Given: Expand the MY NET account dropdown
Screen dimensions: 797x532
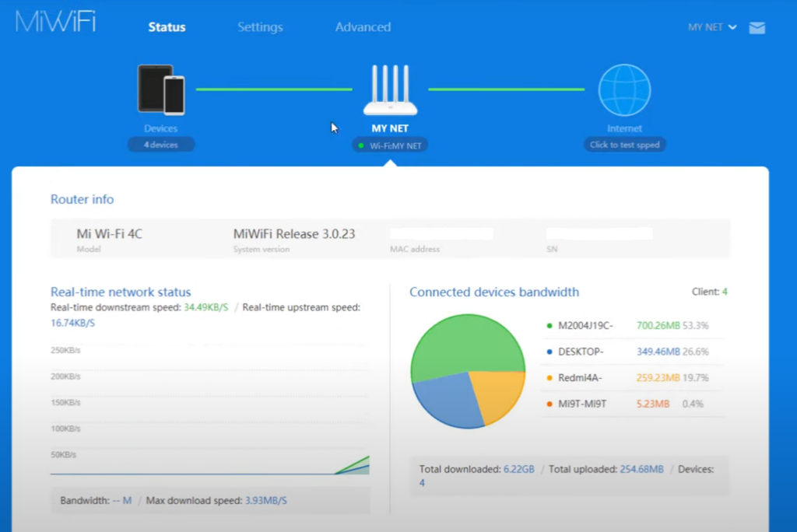Looking at the screenshot, I should pyautogui.click(x=712, y=27).
